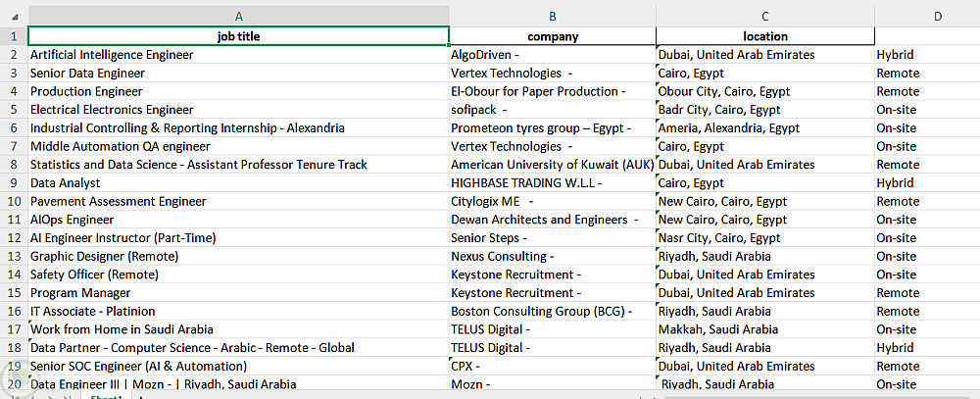Select column B header
This screenshot has width=980, height=399.
point(553,17)
